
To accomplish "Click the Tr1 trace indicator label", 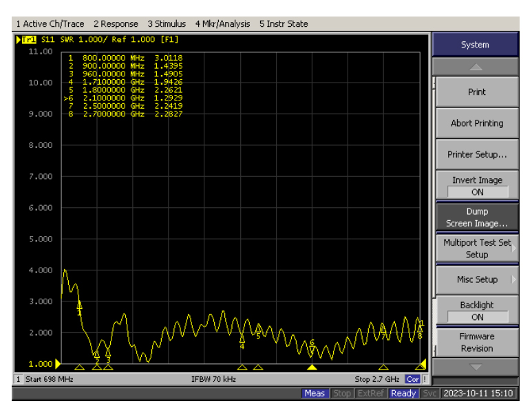I will (x=30, y=39).
